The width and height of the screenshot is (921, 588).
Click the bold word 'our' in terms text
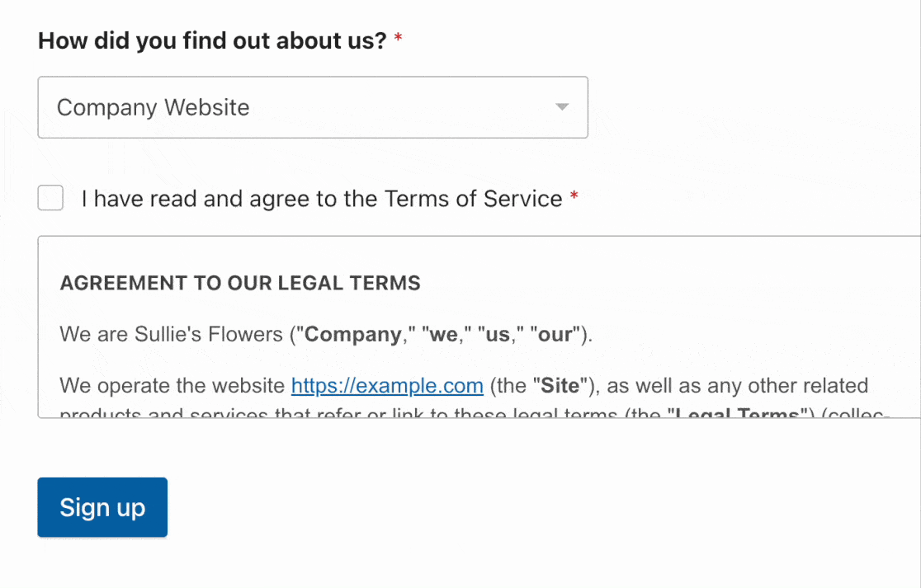click(555, 335)
